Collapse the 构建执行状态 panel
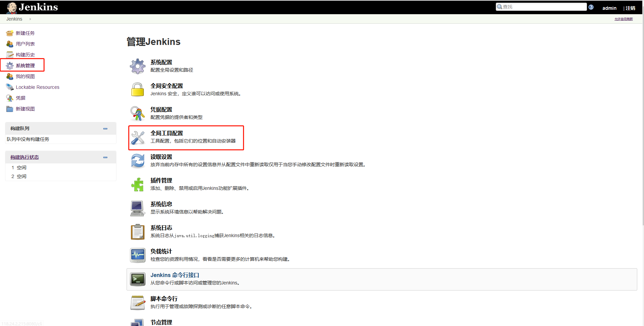Viewport: 644px width, 326px height. 105,157
